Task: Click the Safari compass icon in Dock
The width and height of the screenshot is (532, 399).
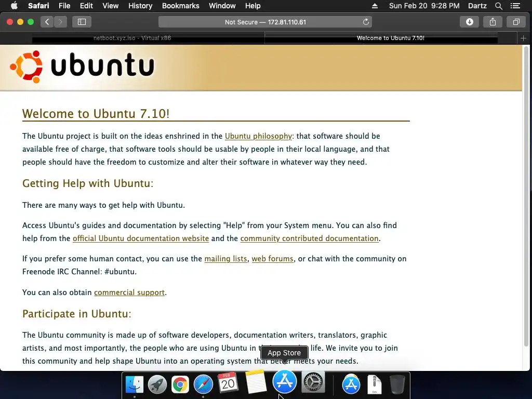Action: (x=203, y=384)
